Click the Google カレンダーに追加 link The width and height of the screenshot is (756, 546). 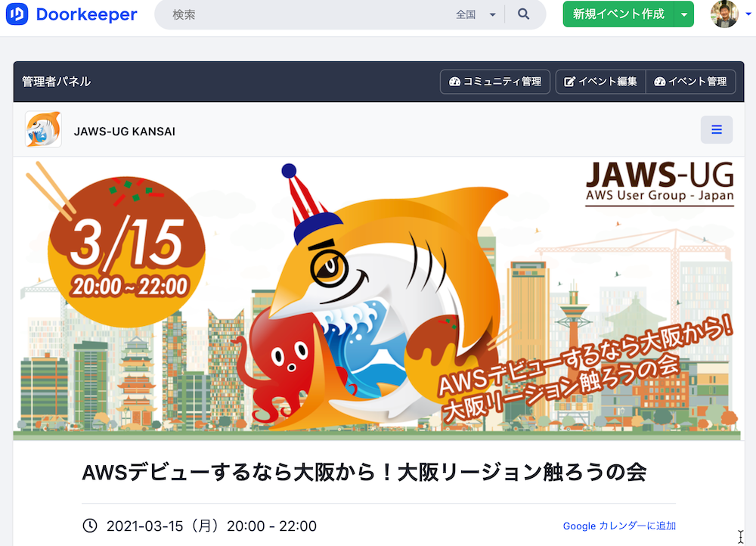[619, 526]
